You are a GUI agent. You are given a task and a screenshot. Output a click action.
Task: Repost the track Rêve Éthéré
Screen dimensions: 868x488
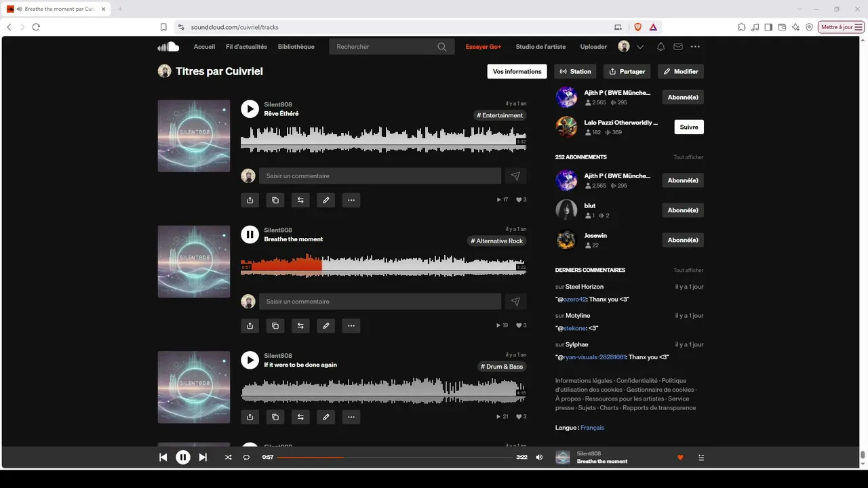300,200
